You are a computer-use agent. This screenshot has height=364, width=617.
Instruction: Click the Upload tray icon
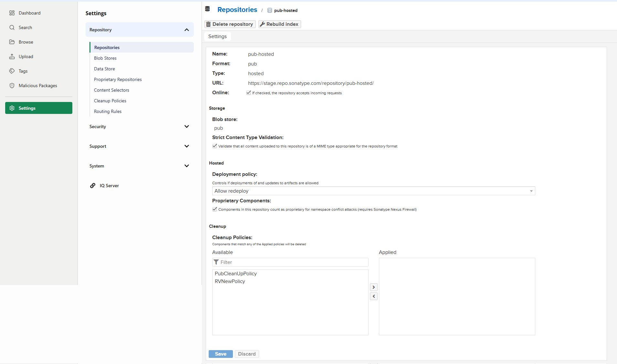(x=12, y=56)
